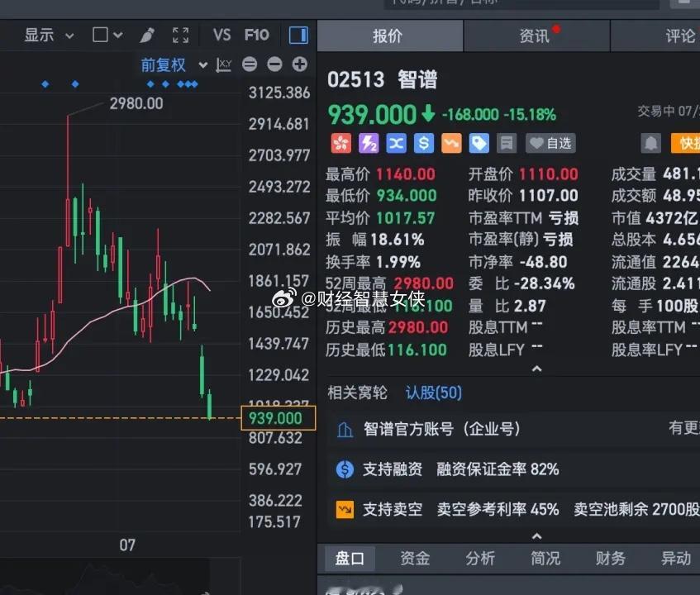Viewport: 700px width, 595px height.
Task: Zoom in the chart with plus button
Action: tap(300, 64)
